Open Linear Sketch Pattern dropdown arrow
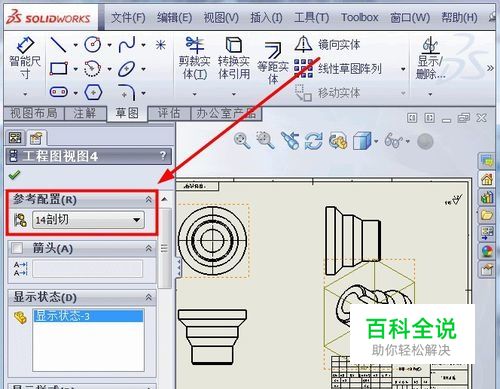 point(403,69)
